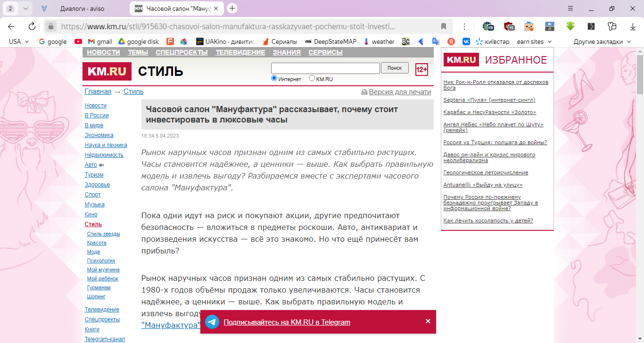Click the Telegram icon in the red banner
Viewport: 644px width, 343px height.
(x=212, y=322)
